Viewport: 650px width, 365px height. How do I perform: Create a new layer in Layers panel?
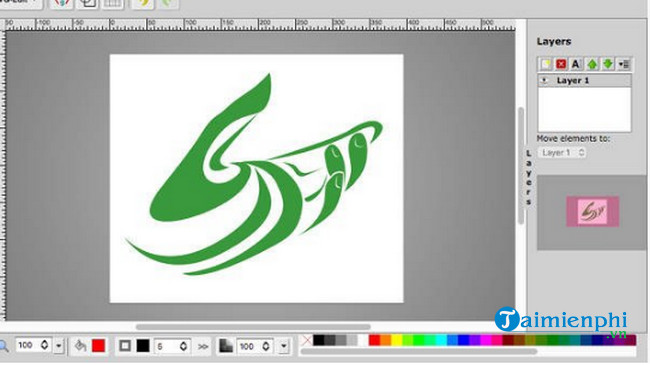click(546, 64)
